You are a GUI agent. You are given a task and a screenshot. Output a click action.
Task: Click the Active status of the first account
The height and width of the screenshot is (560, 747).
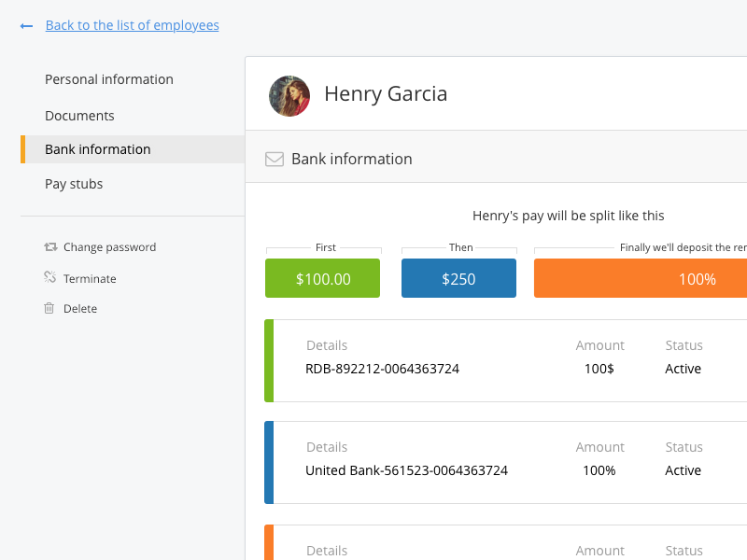pyautogui.click(x=683, y=368)
